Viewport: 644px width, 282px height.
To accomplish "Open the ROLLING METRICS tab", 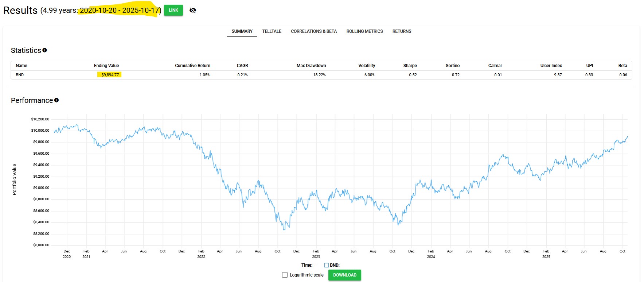I will pos(364,31).
